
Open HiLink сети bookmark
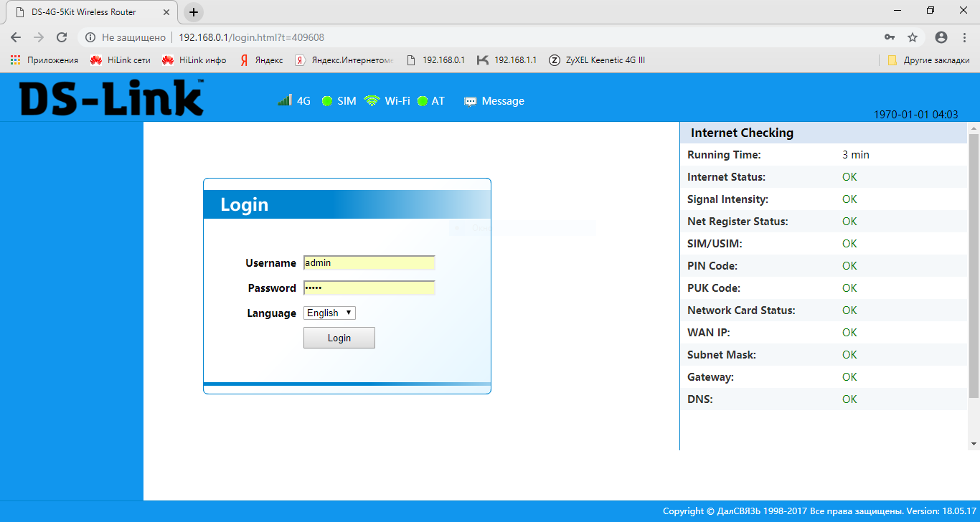click(x=121, y=60)
